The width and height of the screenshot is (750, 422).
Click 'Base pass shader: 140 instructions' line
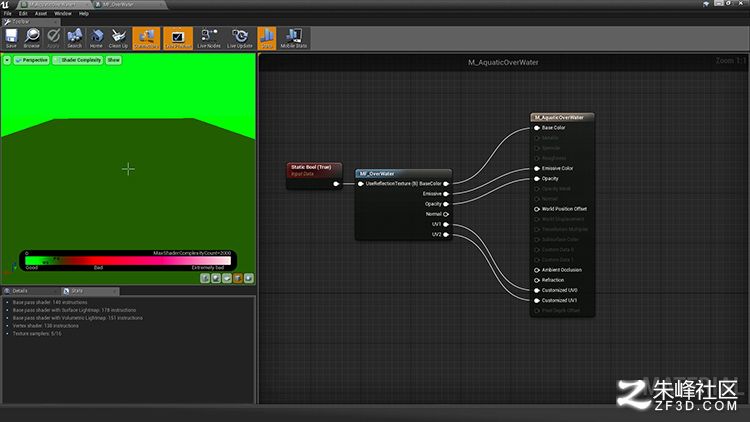50,302
